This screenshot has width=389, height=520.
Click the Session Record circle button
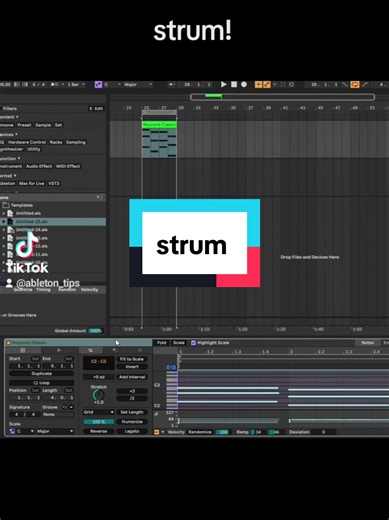click(x=291, y=85)
